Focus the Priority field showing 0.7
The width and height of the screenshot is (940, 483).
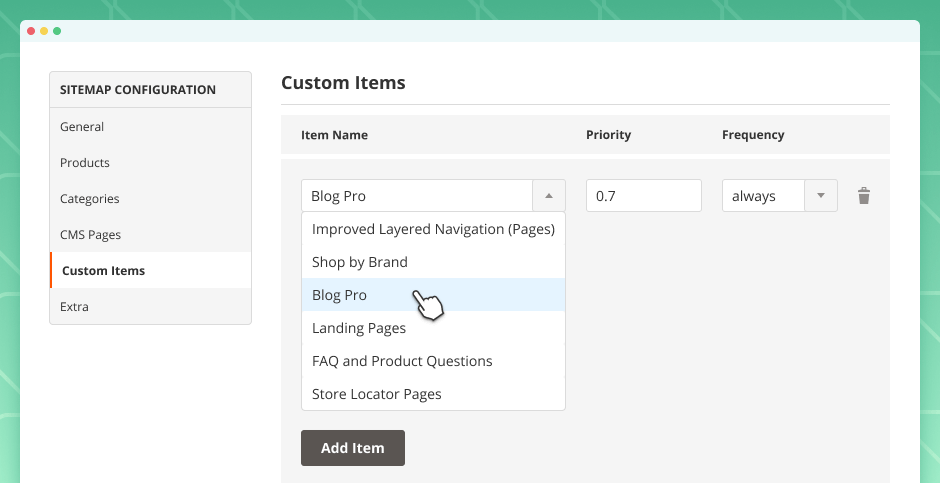[644, 195]
